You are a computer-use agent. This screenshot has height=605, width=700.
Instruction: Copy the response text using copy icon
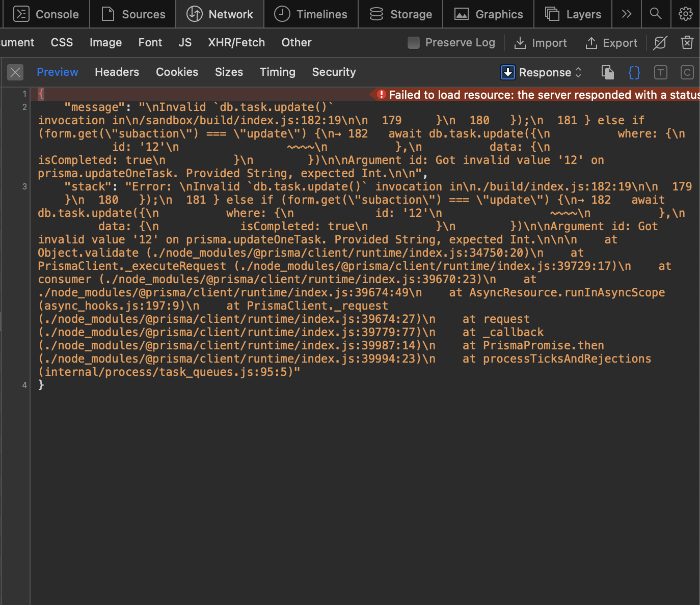coord(607,72)
